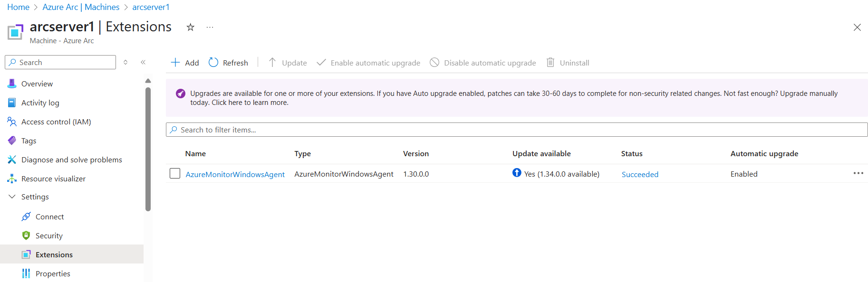Go to Access control (IAM)
The image size is (868, 282).
click(56, 122)
